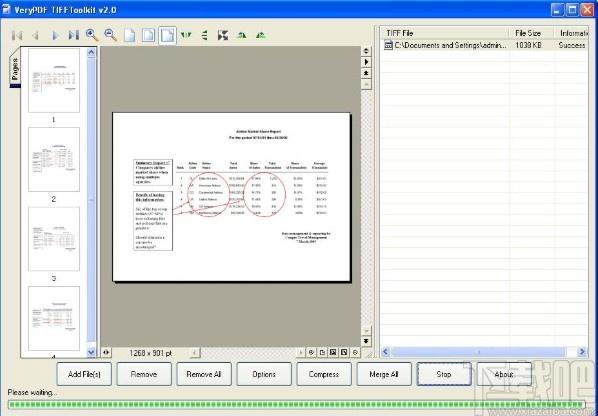Click the flip horizontal icon
This screenshot has height=416, width=598.
point(186,35)
